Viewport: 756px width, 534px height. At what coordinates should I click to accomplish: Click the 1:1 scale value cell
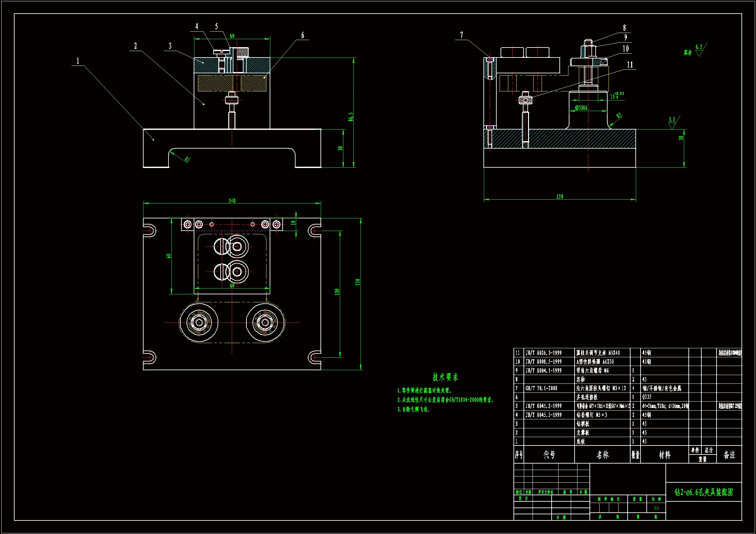point(656,508)
